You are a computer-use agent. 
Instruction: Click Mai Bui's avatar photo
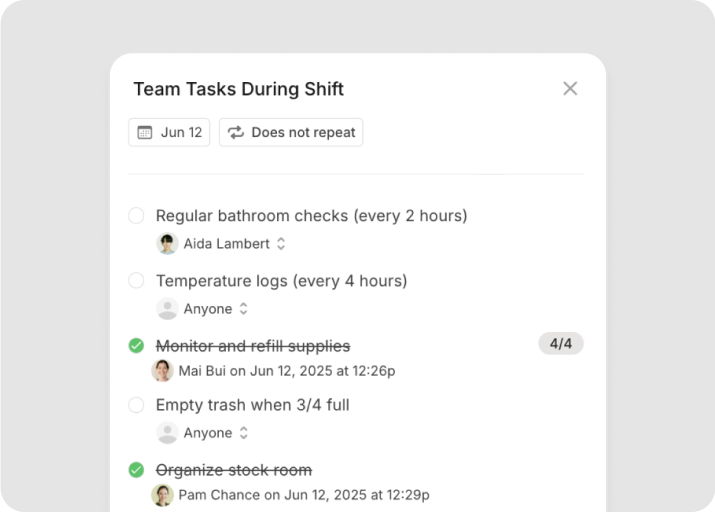pos(162,370)
